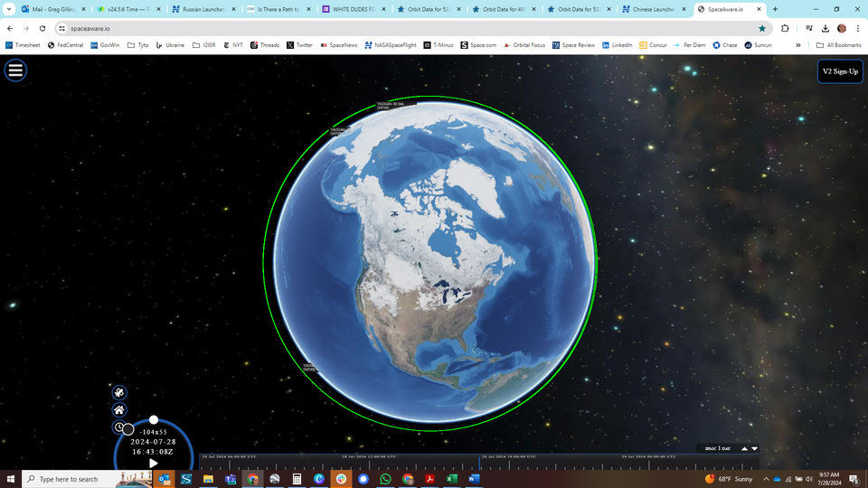The width and height of the screenshot is (868, 488).
Task: Open Adobe Acrobat from the taskbar
Action: pyautogui.click(x=429, y=479)
